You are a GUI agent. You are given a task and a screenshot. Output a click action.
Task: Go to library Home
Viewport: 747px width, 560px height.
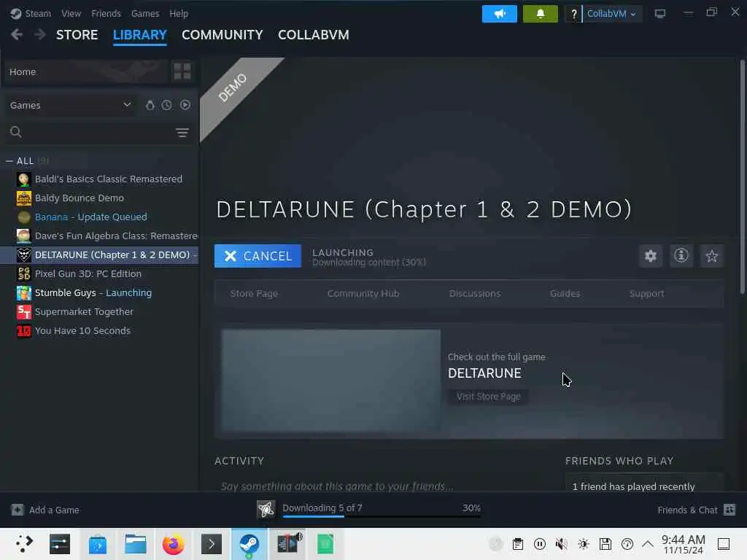[x=86, y=71]
